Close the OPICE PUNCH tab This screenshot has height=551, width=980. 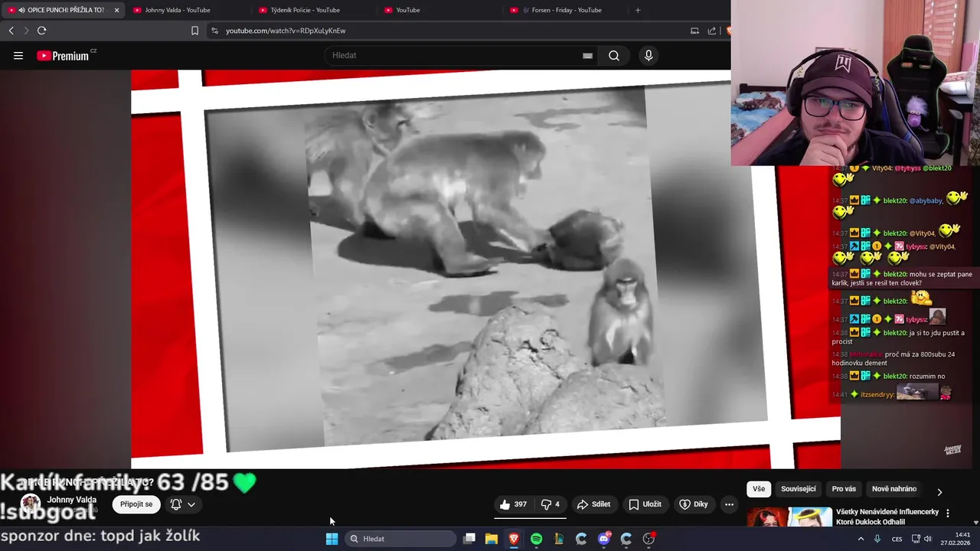(117, 10)
